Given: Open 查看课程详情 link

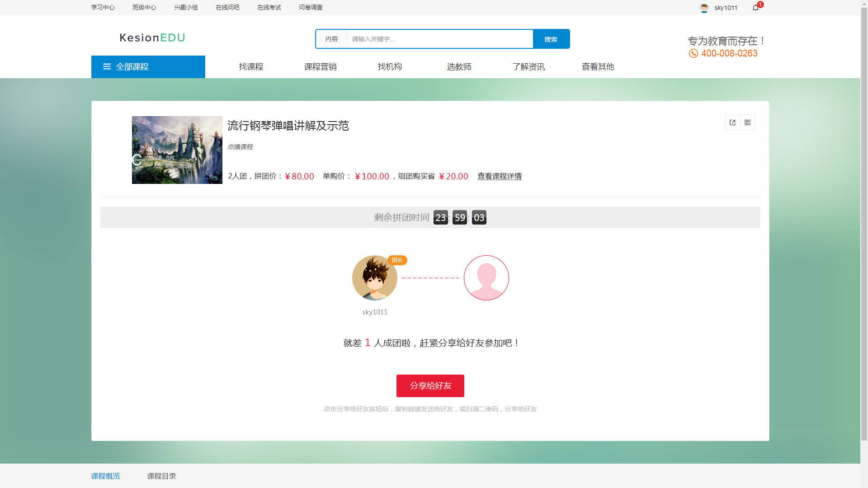Looking at the screenshot, I should (x=499, y=176).
